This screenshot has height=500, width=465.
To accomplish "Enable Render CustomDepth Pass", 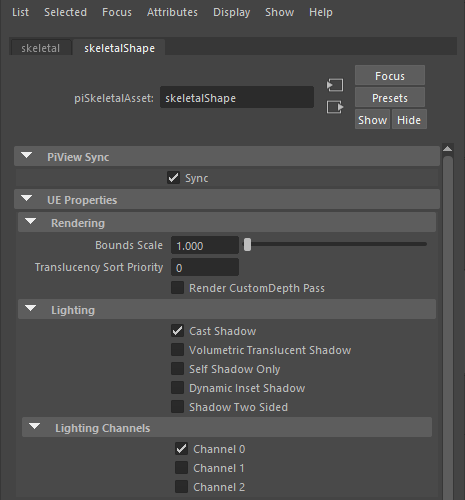I will pos(177,288).
